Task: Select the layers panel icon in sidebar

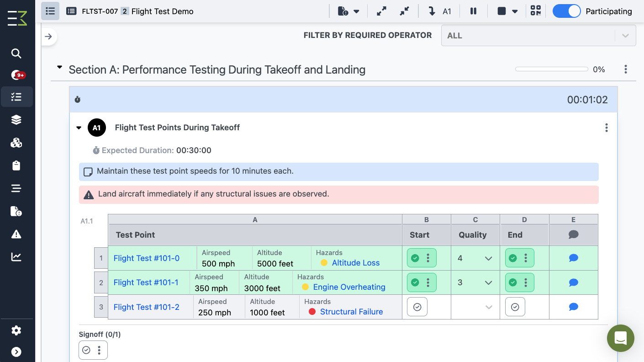Action: pyautogui.click(x=16, y=120)
